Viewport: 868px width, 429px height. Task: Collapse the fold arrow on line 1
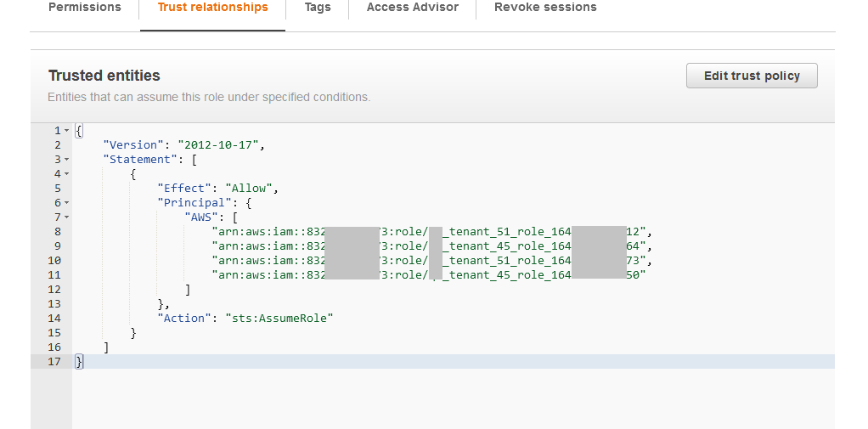pyautogui.click(x=66, y=131)
